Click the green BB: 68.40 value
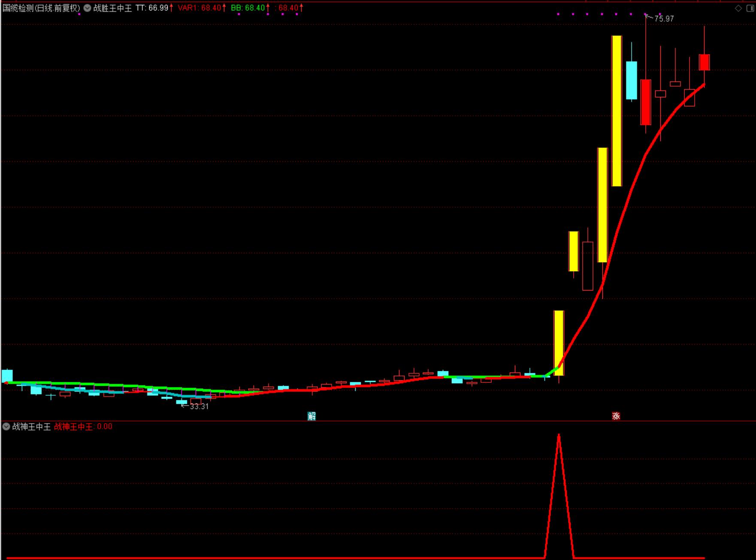The width and height of the screenshot is (756, 560). pyautogui.click(x=248, y=8)
